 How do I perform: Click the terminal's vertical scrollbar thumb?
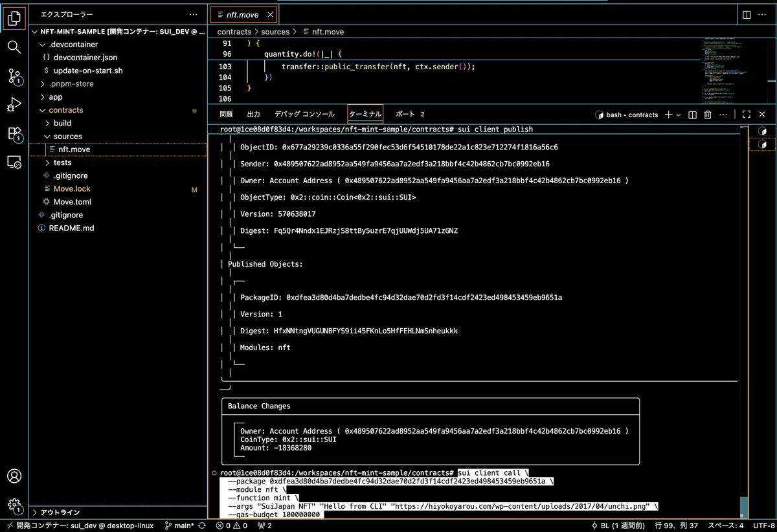[744, 507]
